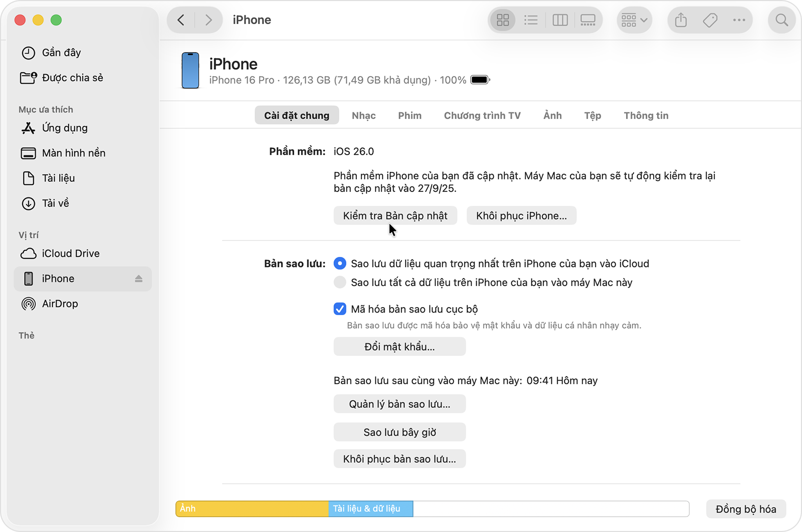Switch to gallery view

tap(588, 20)
